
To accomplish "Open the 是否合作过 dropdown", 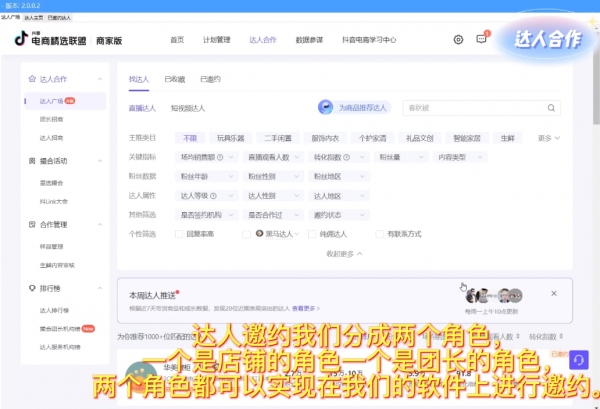I will click(273, 215).
